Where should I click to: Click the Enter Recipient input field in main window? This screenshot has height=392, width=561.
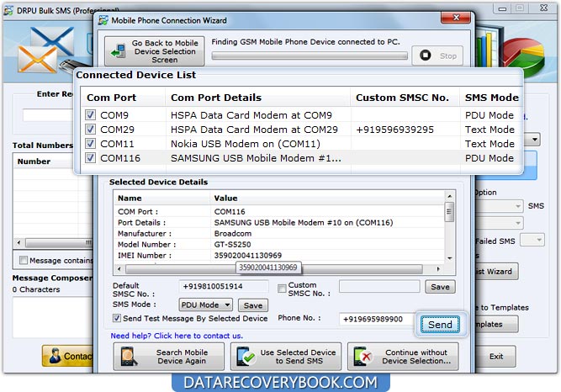tap(48, 115)
